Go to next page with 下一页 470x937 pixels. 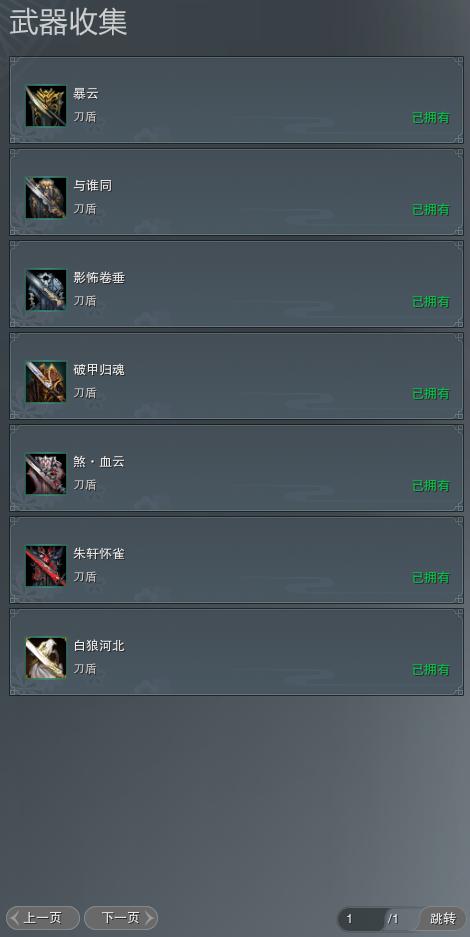(x=121, y=918)
